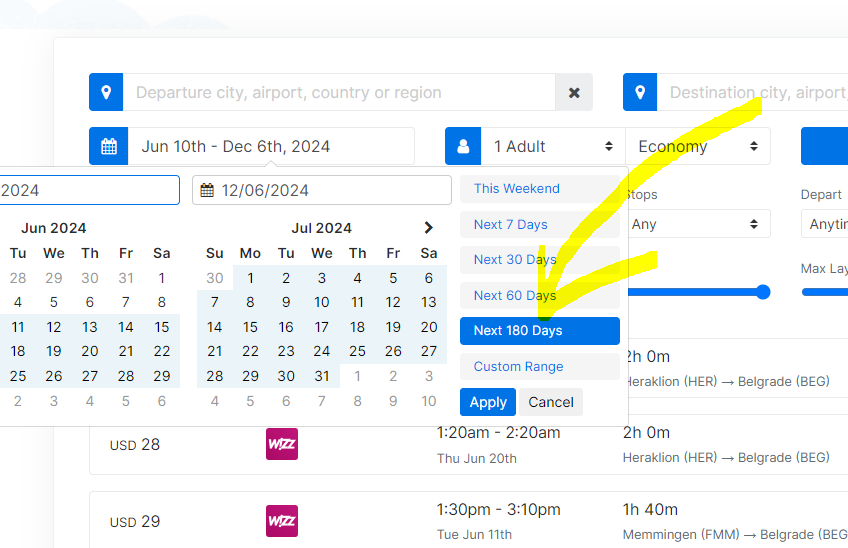Image resolution: width=848 pixels, height=548 pixels.
Task: Select June 20 in the Jun 2024 calendar
Action: click(90, 352)
